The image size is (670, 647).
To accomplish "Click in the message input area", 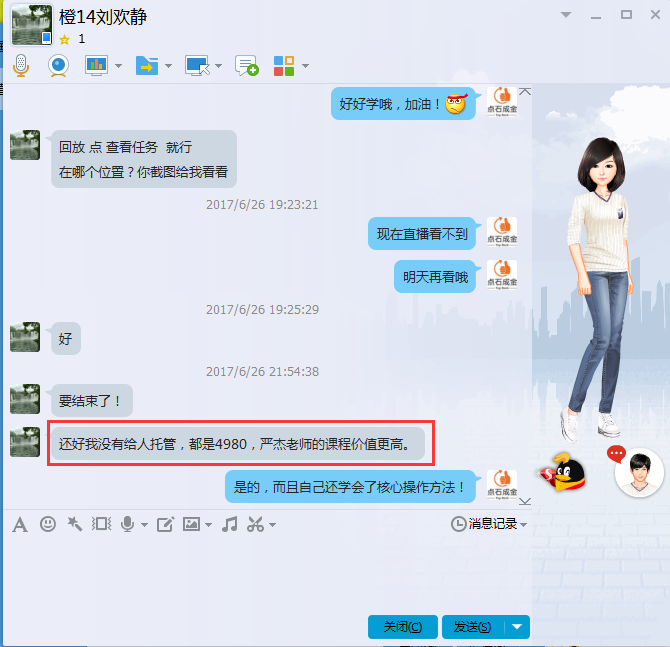I will pos(267,575).
